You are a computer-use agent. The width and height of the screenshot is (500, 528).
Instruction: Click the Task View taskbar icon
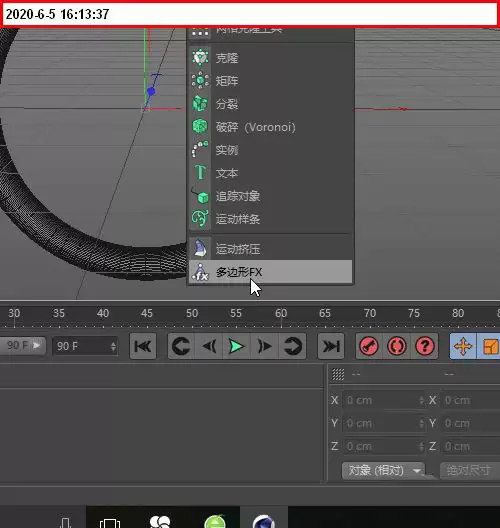pos(110,523)
